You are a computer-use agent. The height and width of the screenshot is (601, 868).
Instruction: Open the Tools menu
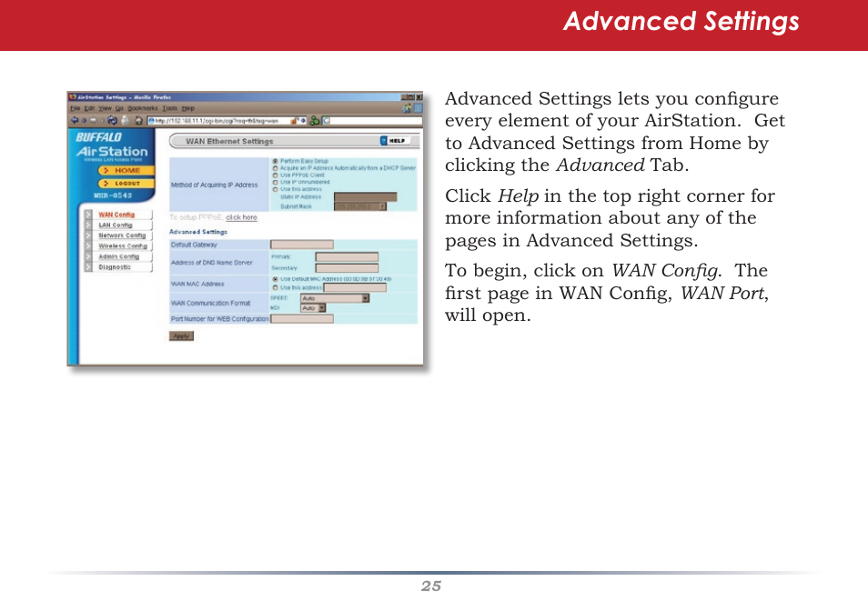[170, 108]
